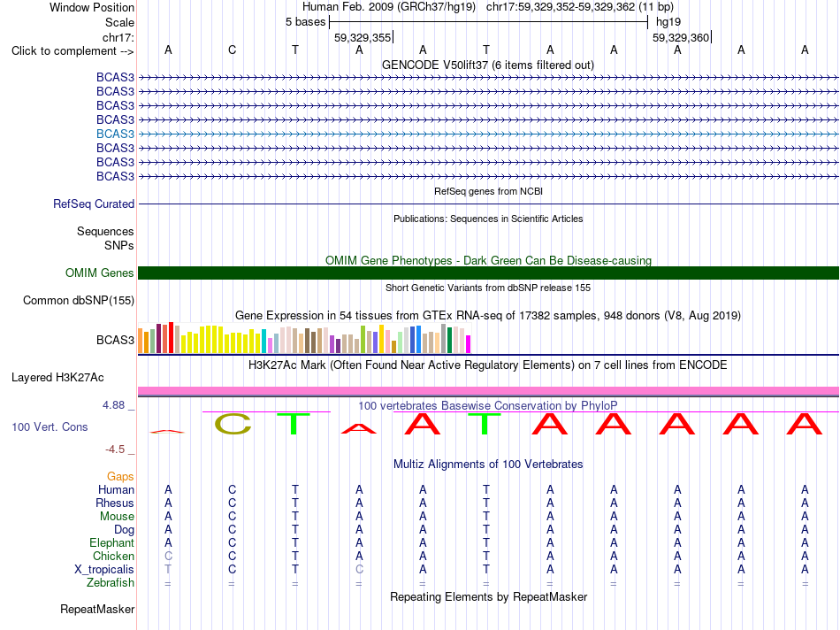840x630 pixels.
Task: Click the olive 'C' in the PhyloP logo
Action: pyautogui.click(x=233, y=424)
